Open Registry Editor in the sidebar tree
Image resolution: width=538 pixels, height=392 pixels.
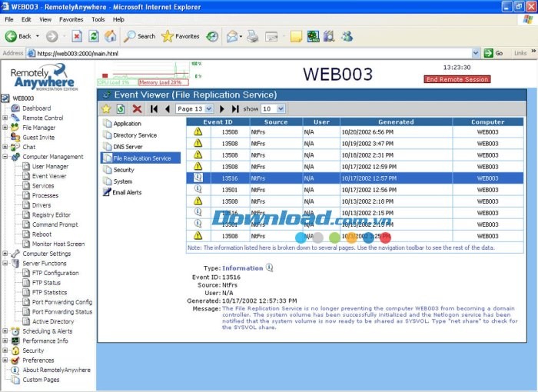click(x=51, y=215)
